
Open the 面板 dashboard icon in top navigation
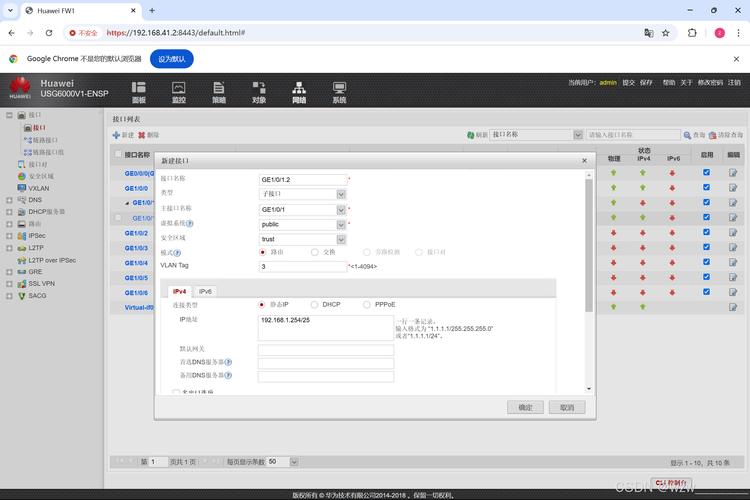click(x=139, y=92)
